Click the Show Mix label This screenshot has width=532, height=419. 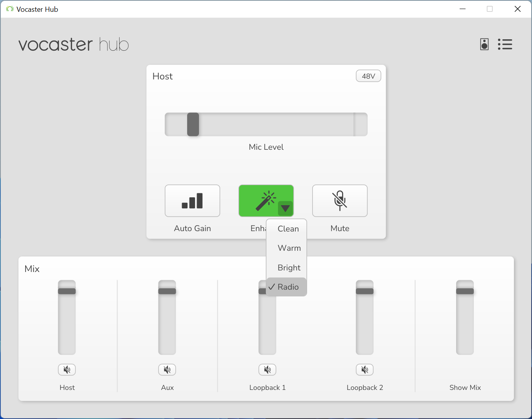(465, 388)
